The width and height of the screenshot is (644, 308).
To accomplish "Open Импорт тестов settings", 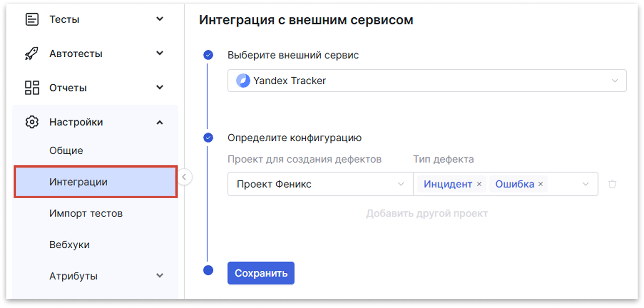I will (x=86, y=213).
